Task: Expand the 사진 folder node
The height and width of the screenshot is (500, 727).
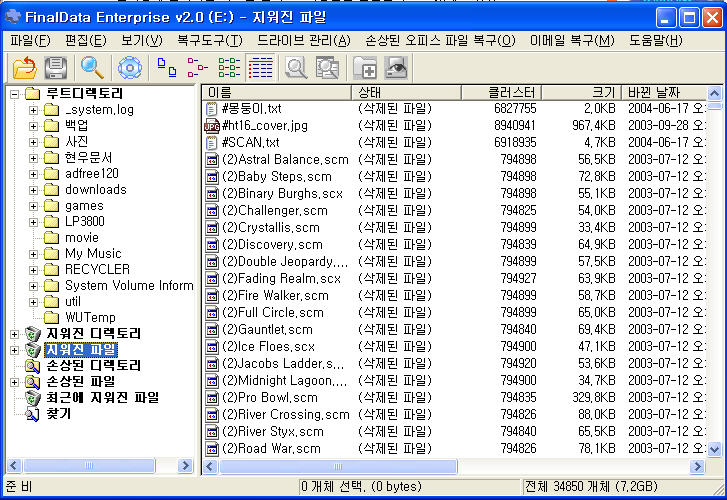Action: point(33,142)
